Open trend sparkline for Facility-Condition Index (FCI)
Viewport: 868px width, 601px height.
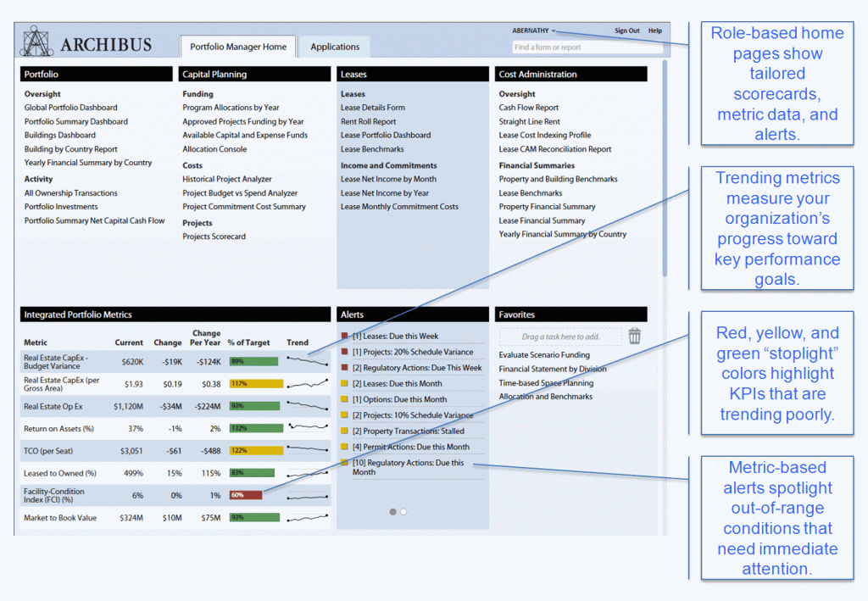coord(307,496)
